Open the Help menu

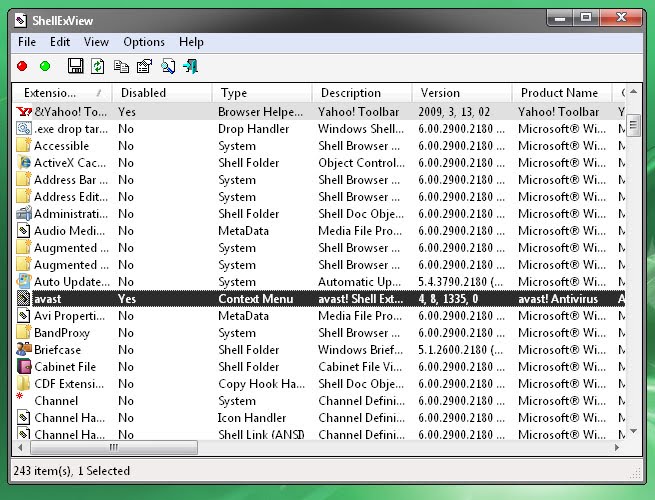click(x=191, y=42)
